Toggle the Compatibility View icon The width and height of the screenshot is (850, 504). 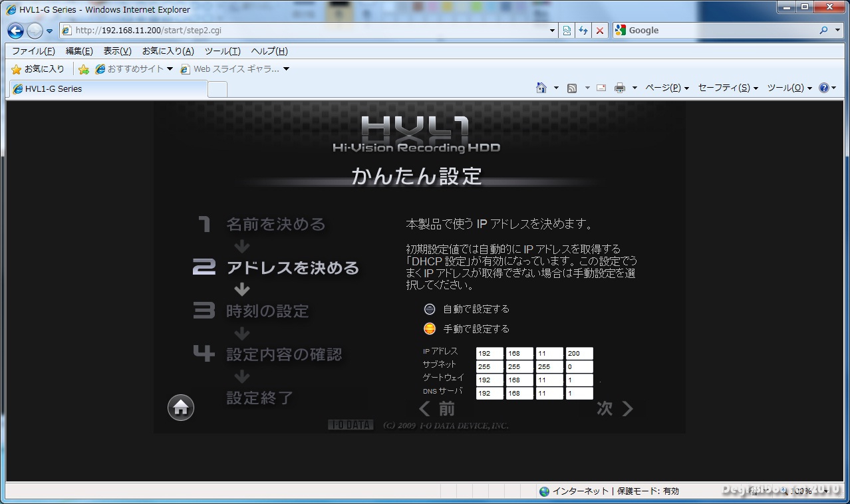click(x=567, y=30)
